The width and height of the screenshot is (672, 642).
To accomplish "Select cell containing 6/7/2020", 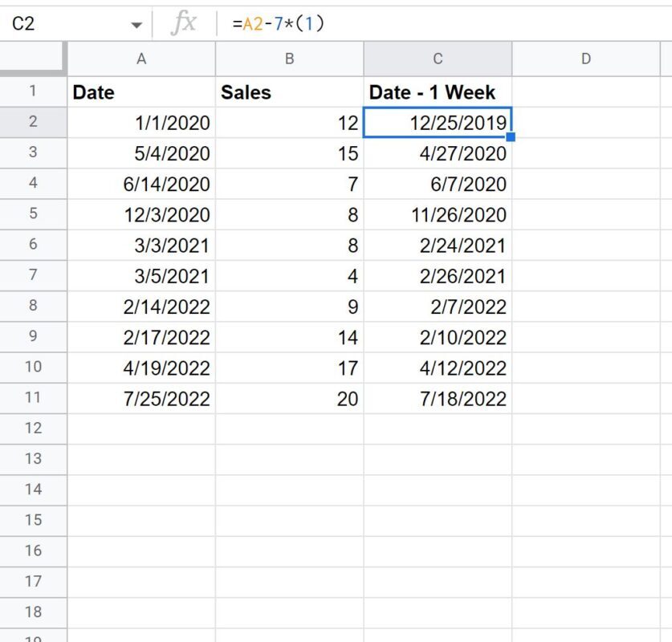I will (438, 184).
